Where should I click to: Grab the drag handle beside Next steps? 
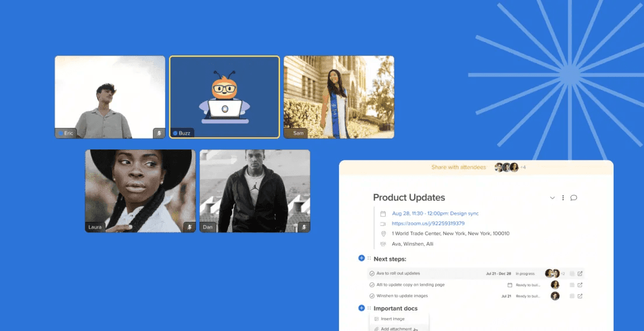point(369,258)
